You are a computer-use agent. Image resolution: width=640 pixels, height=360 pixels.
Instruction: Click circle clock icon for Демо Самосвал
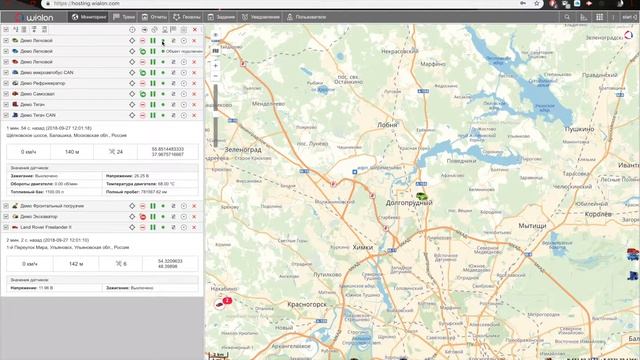click(x=184, y=94)
